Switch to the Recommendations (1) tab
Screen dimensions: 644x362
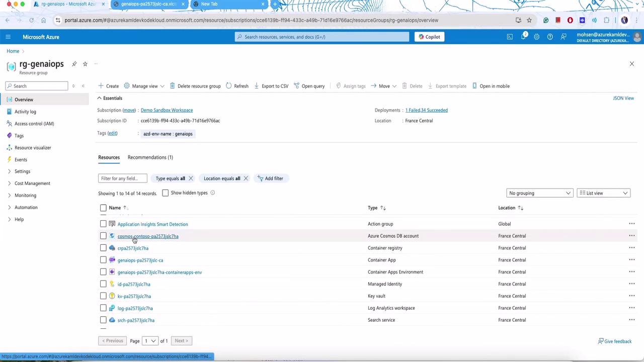coord(150,157)
